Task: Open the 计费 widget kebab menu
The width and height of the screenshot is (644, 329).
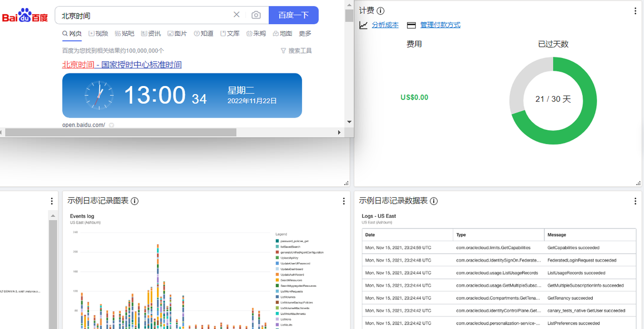Action: pyautogui.click(x=635, y=11)
